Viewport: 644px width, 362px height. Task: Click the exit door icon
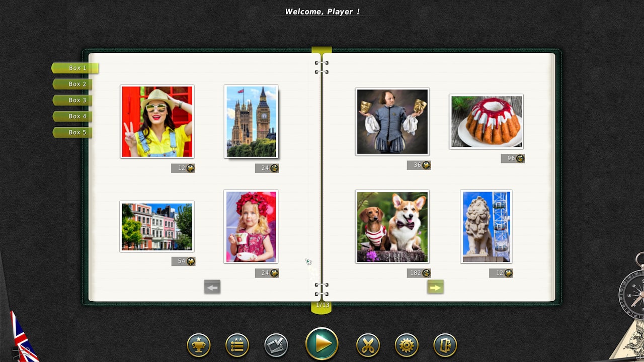pyautogui.click(x=445, y=345)
